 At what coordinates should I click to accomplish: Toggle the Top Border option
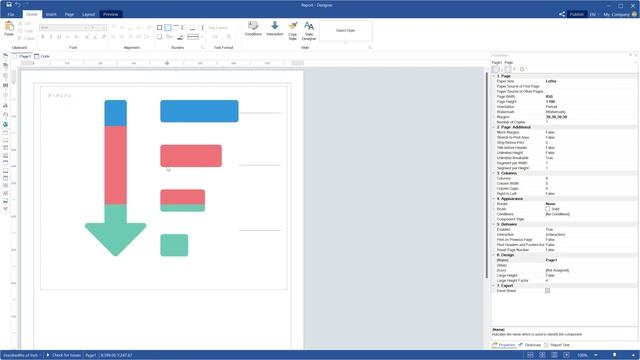pos(176,27)
